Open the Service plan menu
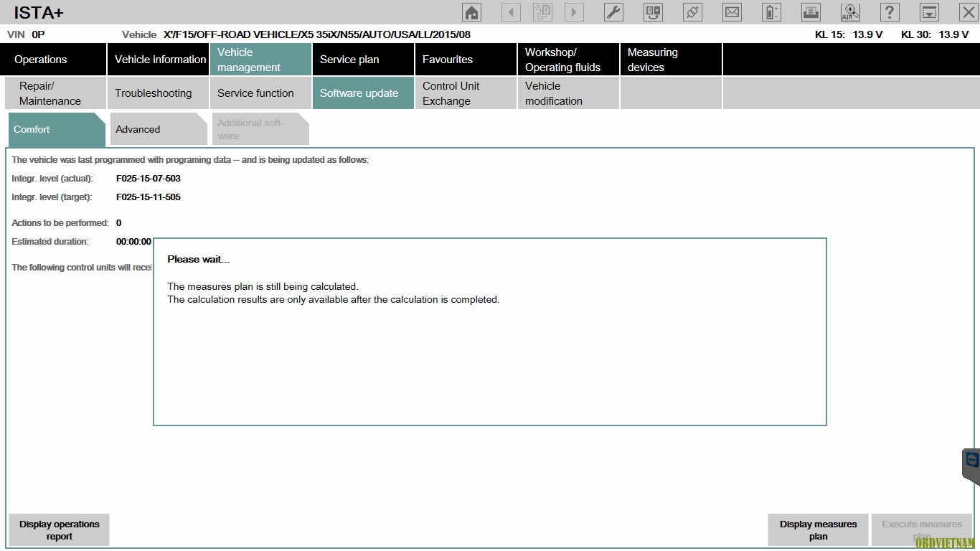This screenshot has height=551, width=980. [364, 60]
